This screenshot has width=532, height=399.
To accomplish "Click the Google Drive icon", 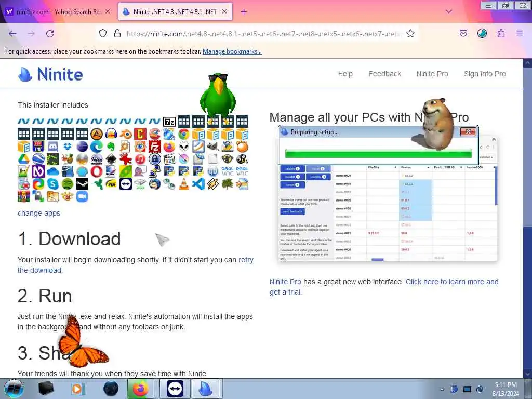I will 24,159.
